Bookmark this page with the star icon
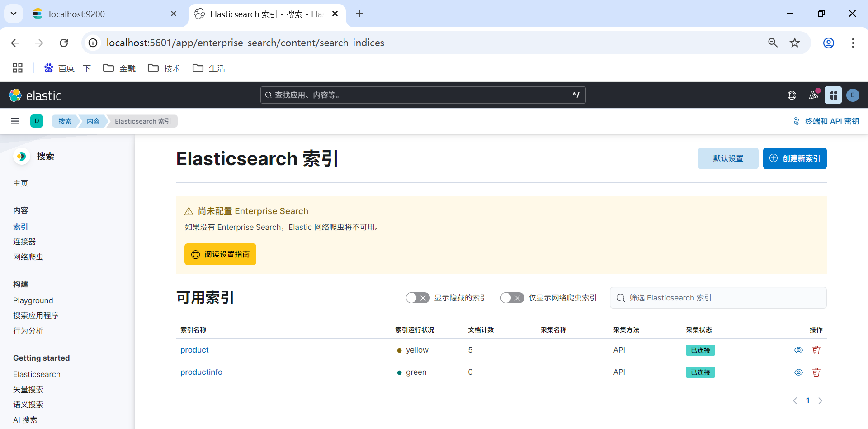Viewport: 868px width, 429px height. pos(795,43)
